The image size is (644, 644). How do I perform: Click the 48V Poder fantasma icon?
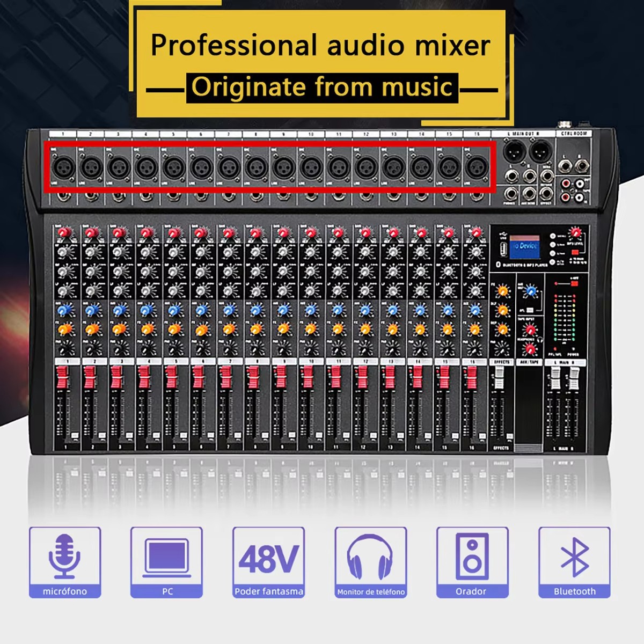268,562
